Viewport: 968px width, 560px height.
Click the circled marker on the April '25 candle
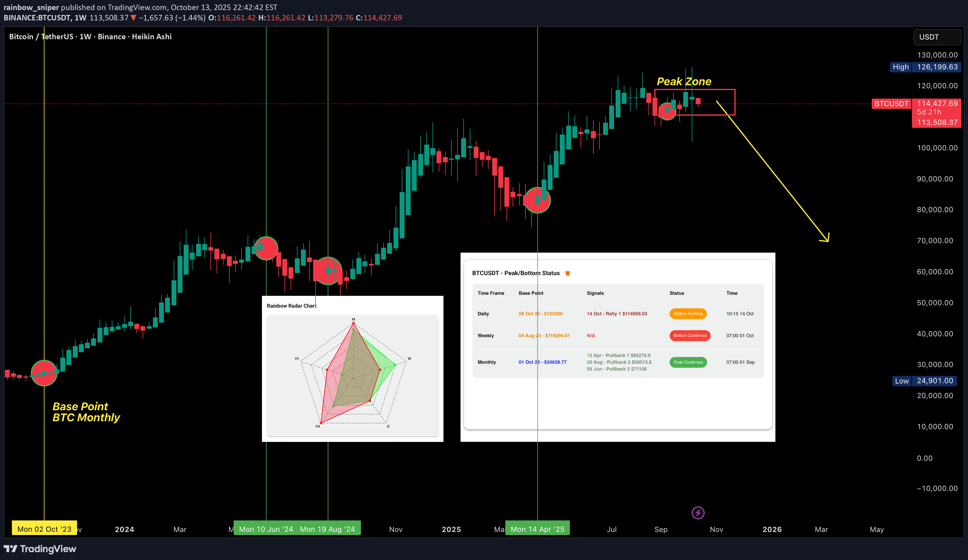(538, 200)
